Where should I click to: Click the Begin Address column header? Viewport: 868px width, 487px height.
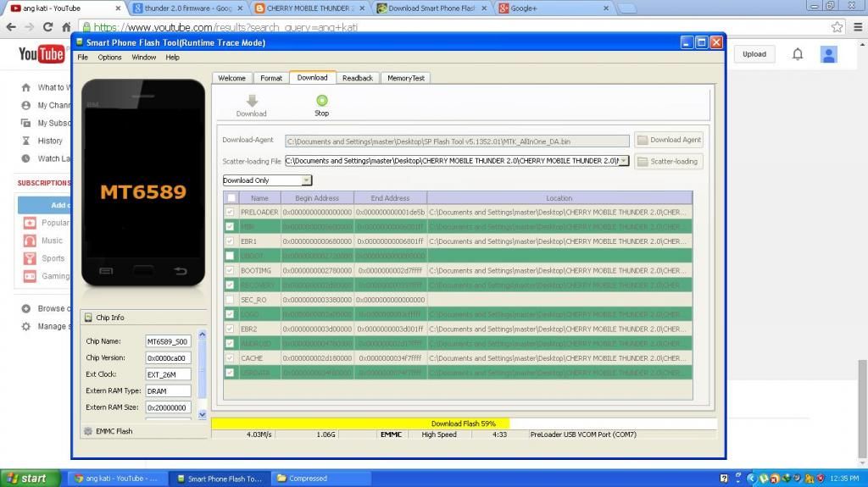317,197
